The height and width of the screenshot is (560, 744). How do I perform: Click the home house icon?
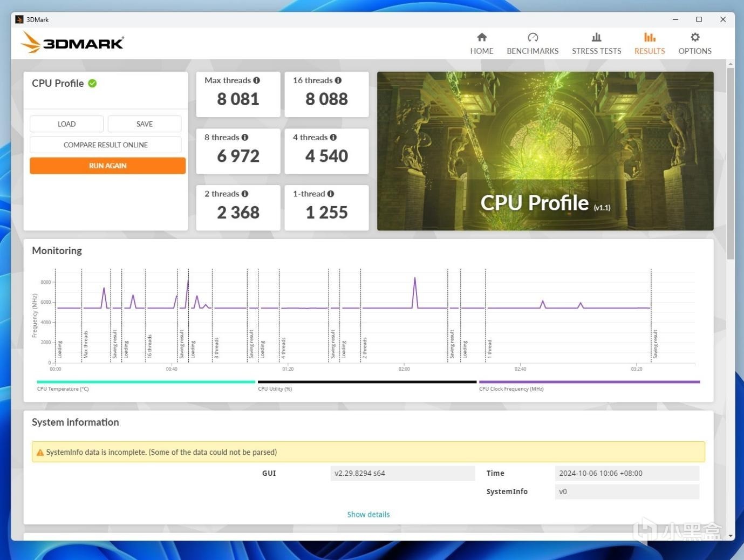coord(482,37)
